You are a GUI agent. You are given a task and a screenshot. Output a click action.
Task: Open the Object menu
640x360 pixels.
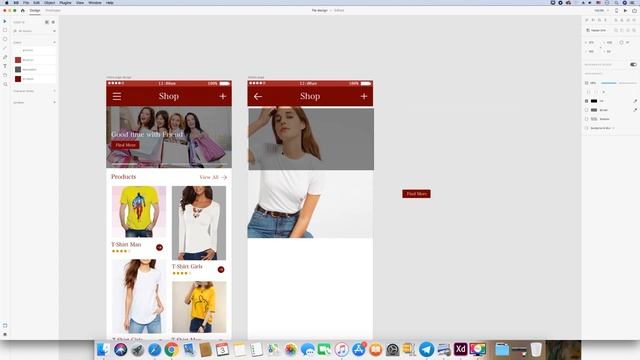point(49,2)
